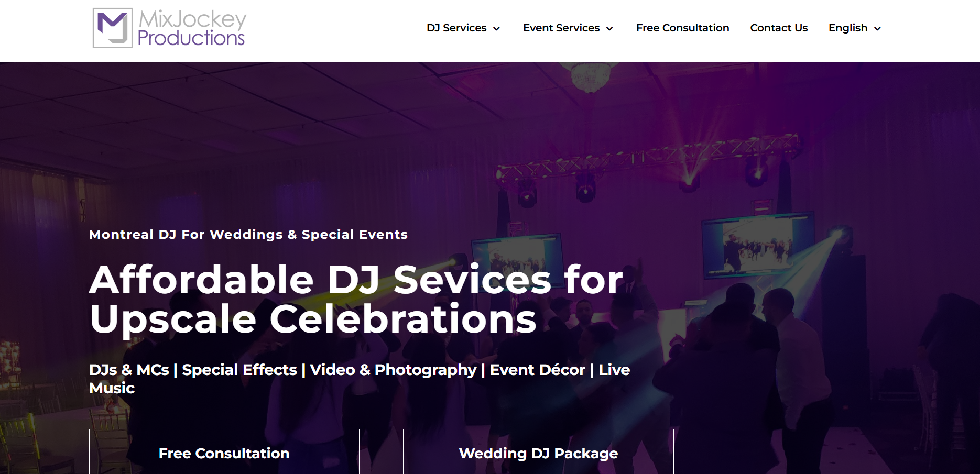Screen dimensions: 980x474
Task: Open the Event Services menu
Action: coord(561,28)
